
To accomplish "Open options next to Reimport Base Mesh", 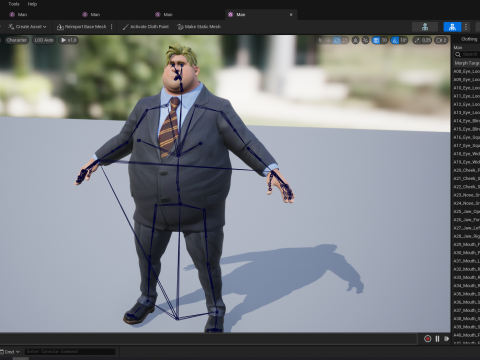I will 112,27.
